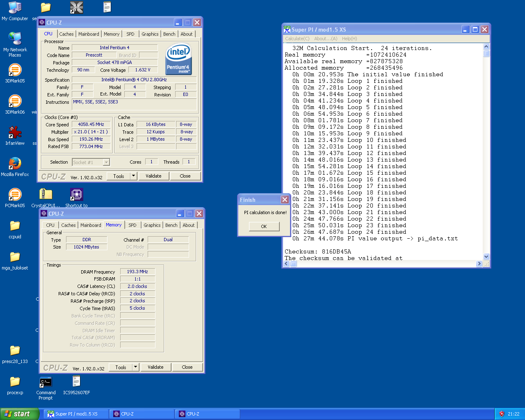525x420 pixels.
Task: Launch Mozilla Firefox from the desktop
Action: pyautogui.click(x=15, y=167)
